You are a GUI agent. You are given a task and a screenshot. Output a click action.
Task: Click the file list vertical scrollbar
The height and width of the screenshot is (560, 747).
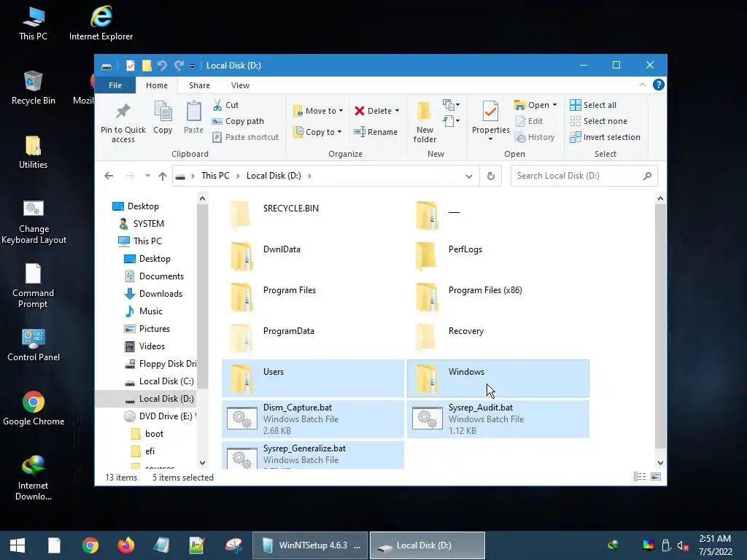(x=660, y=326)
